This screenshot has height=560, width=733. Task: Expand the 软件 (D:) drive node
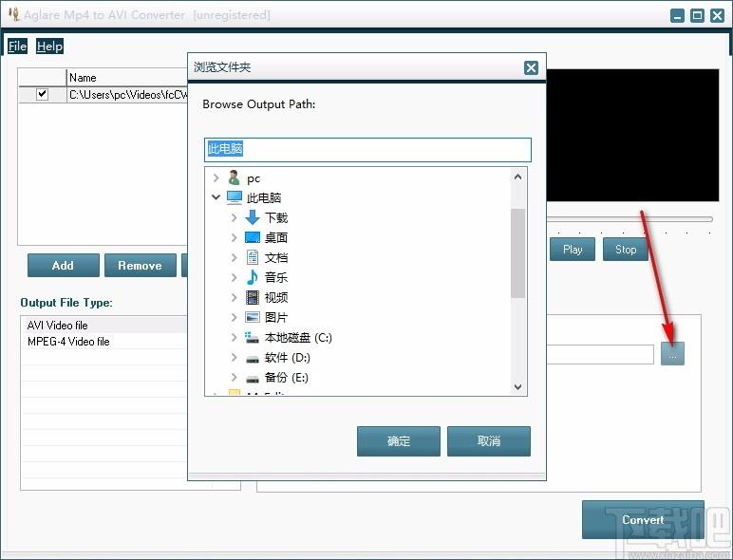click(x=235, y=357)
